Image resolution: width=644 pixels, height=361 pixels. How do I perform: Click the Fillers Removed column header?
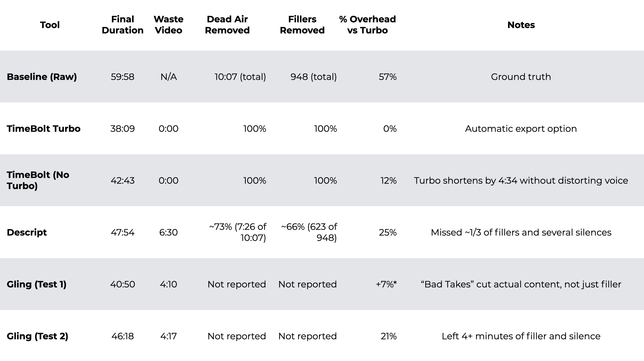[x=302, y=25]
